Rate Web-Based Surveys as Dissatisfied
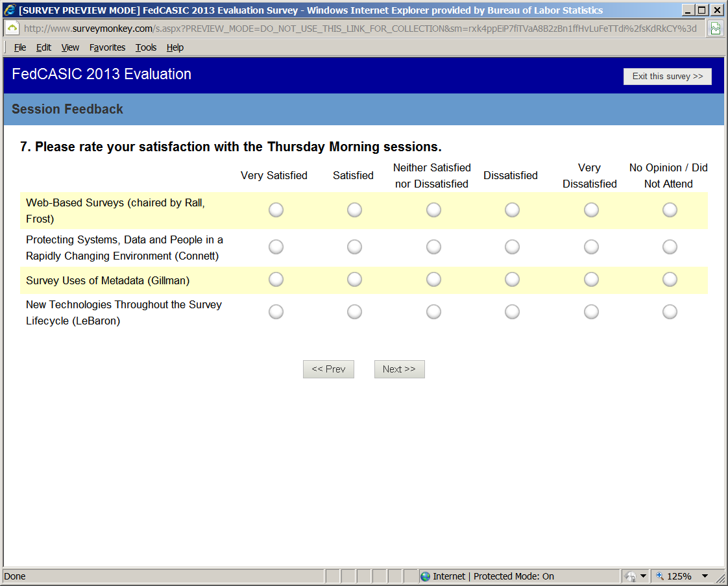 (x=512, y=210)
